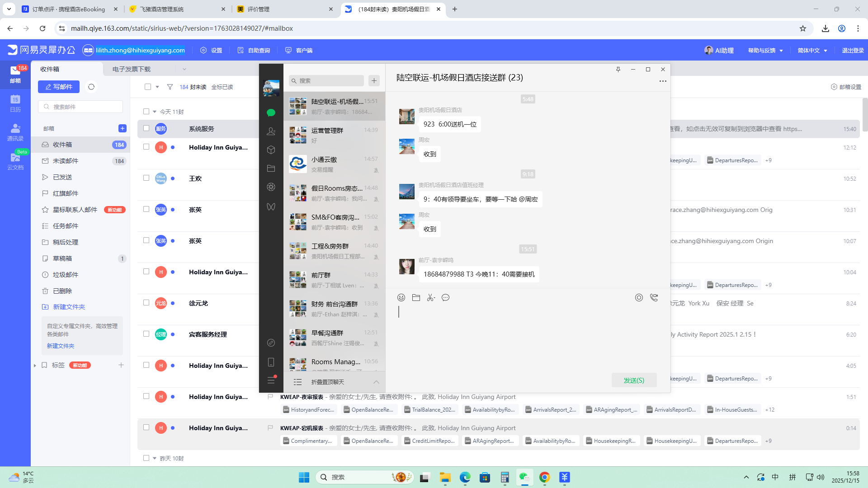Collapse the 今天 11封 mail group

[155, 112]
